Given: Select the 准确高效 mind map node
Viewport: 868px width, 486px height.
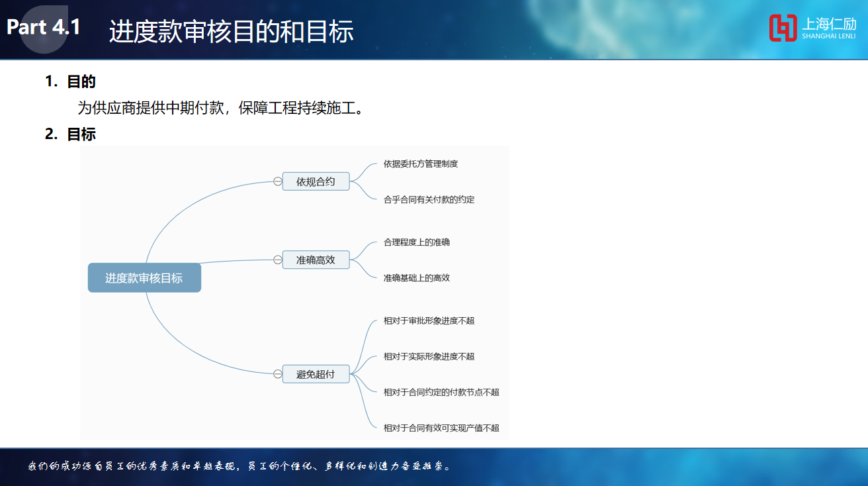Looking at the screenshot, I should tap(316, 260).
